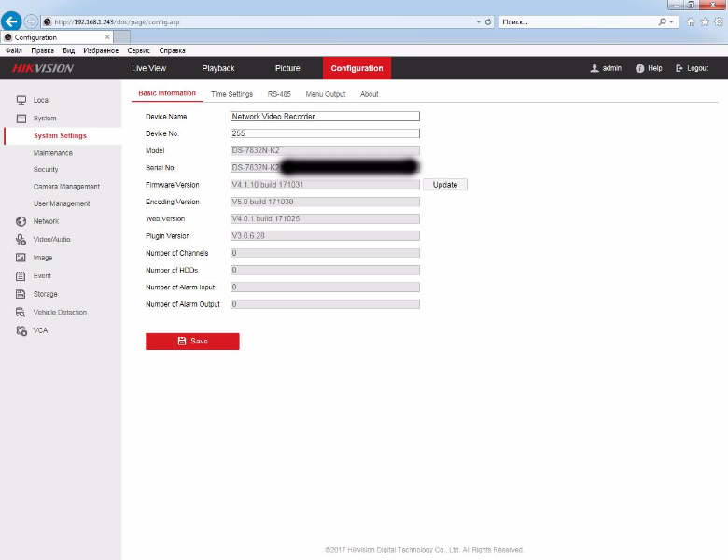Screen dimensions: 728x560
Task: Expand VCA section icon
Action: click(21, 330)
